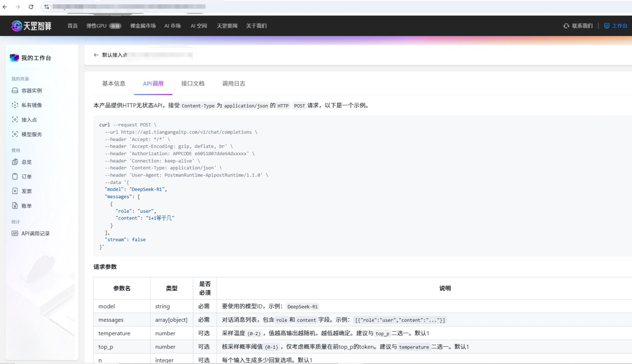This screenshot has width=632, height=364.
Task: Open 账单 using its sidebar icon
Action: pos(15,205)
